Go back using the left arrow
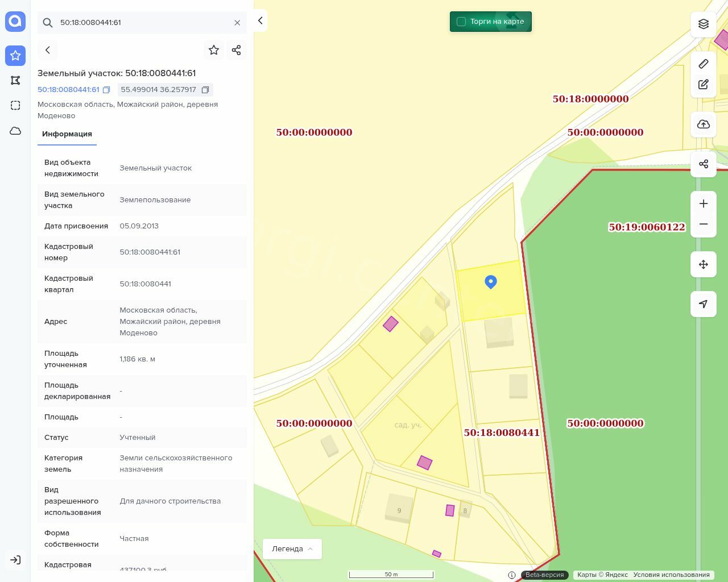728x582 pixels. point(48,50)
